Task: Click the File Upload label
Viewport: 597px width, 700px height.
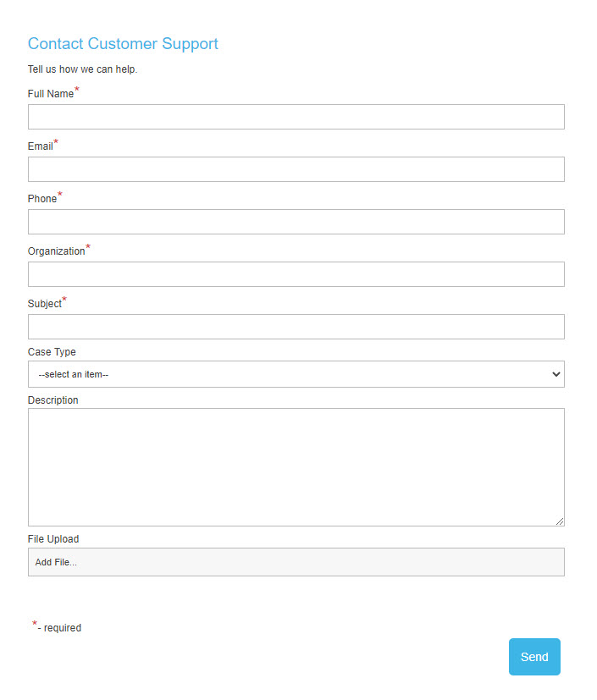Action: [53, 539]
